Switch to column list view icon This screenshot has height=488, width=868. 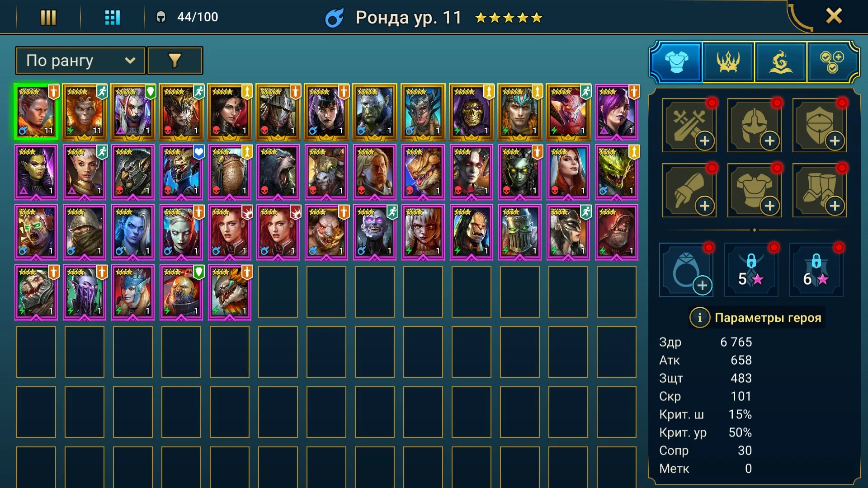(x=48, y=18)
